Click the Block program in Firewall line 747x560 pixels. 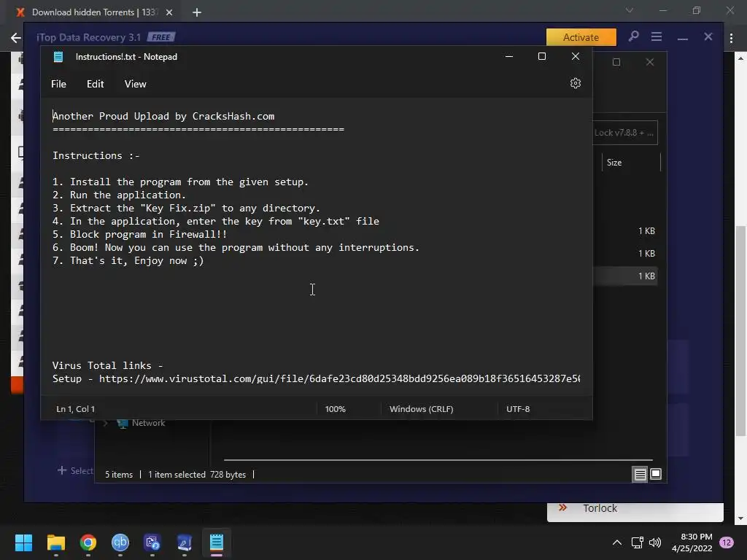tap(139, 234)
